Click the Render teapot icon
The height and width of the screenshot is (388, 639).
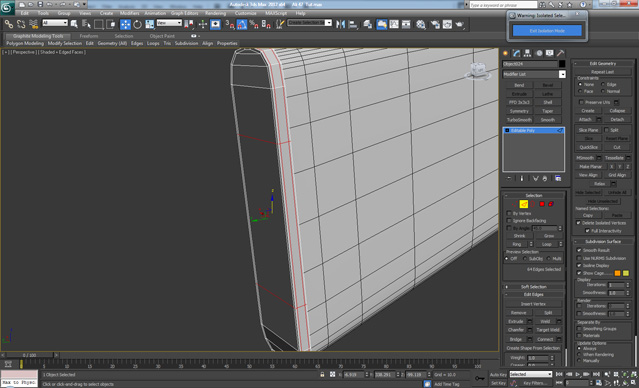(x=460, y=24)
